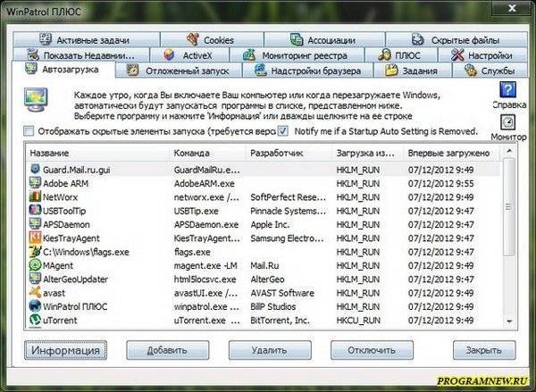Viewport: 536px width, 392px height.
Task: Open the Монитор clock icon
Action: pos(508,122)
